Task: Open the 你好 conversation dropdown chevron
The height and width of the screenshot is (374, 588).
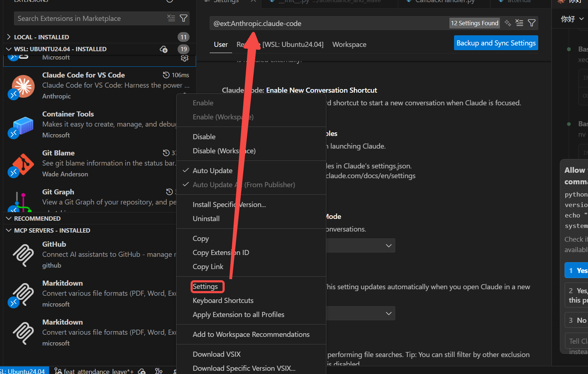Action: [582, 19]
